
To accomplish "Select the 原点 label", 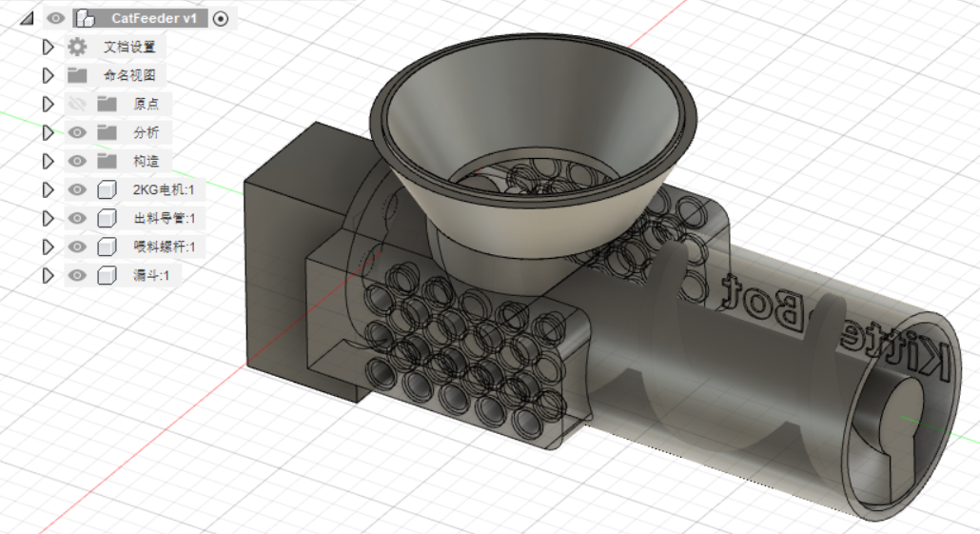I will click(146, 104).
